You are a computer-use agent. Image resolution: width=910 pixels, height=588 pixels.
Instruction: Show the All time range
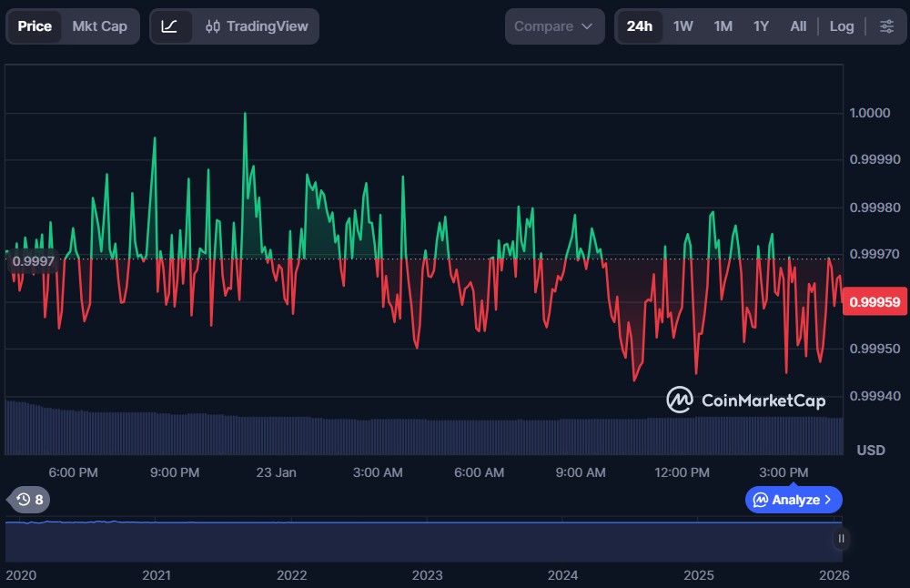pyautogui.click(x=798, y=26)
